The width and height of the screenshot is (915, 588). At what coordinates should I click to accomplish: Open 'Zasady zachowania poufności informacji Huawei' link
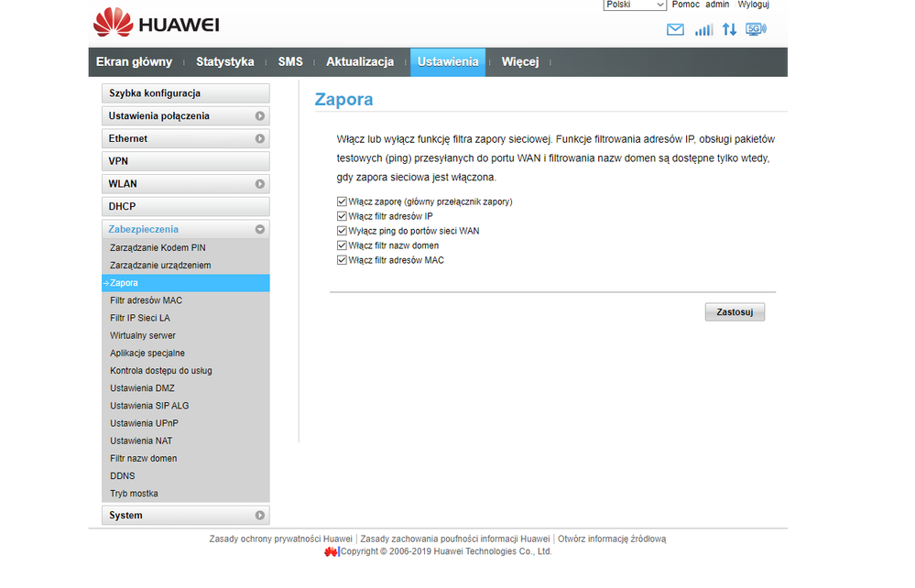pos(455,539)
